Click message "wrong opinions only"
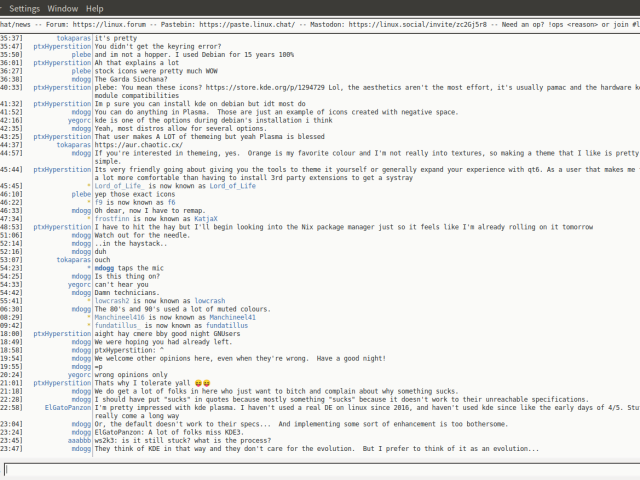 tap(131, 375)
